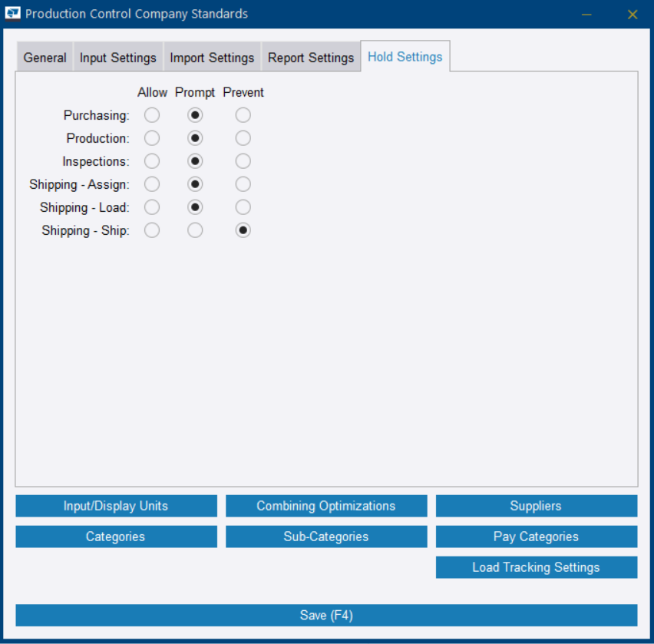
Task: Close the Company Standards window
Action: [x=633, y=15]
